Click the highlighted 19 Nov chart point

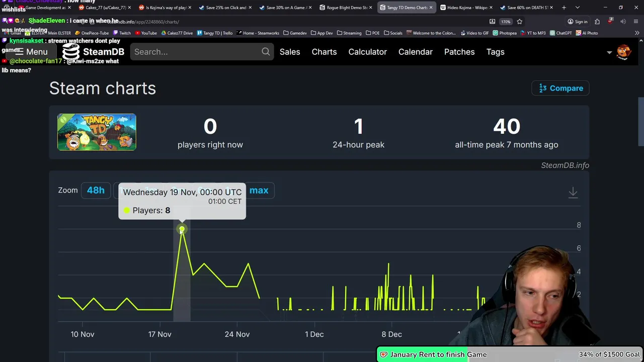pos(182,230)
